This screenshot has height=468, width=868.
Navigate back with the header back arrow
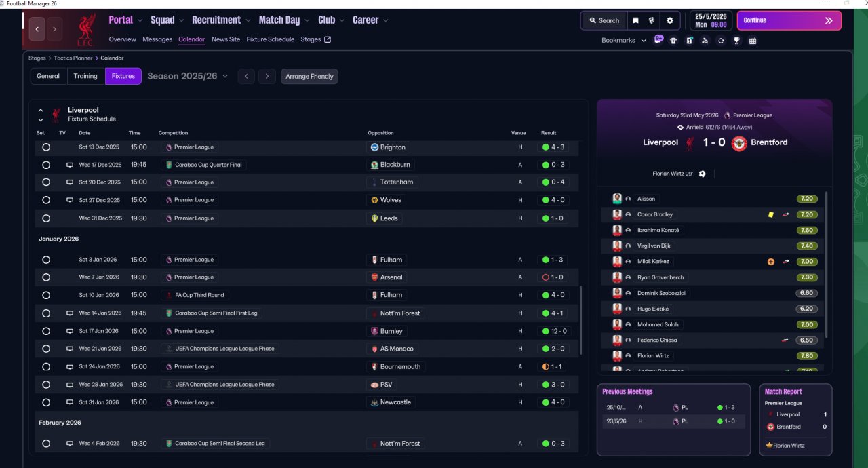(x=37, y=29)
